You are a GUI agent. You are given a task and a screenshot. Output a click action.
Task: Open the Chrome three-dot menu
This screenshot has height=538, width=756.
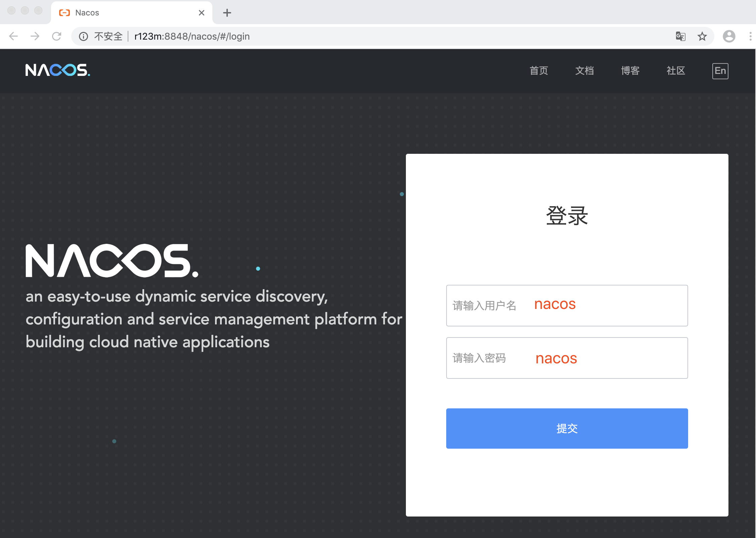[x=750, y=36]
